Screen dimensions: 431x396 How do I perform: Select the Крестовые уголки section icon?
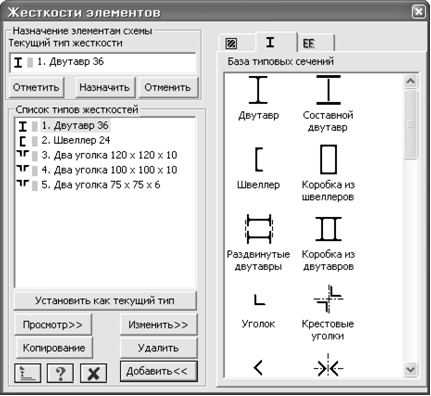(x=328, y=299)
